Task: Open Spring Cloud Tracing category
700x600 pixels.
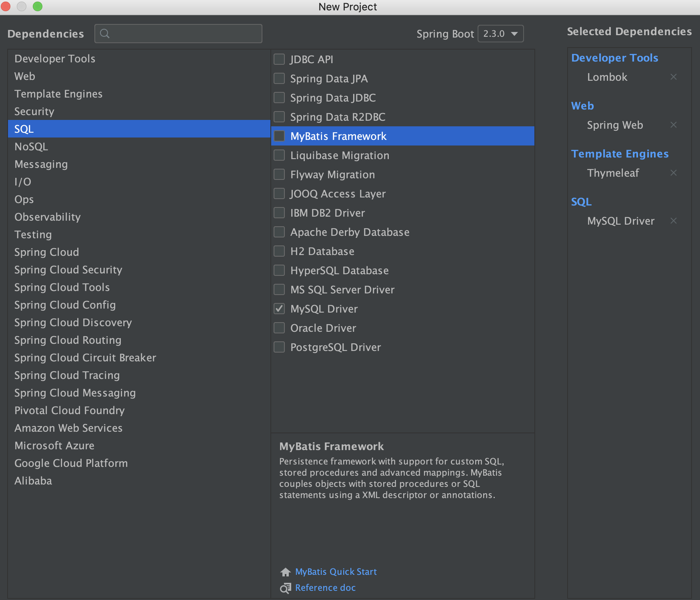Action: click(x=139, y=375)
